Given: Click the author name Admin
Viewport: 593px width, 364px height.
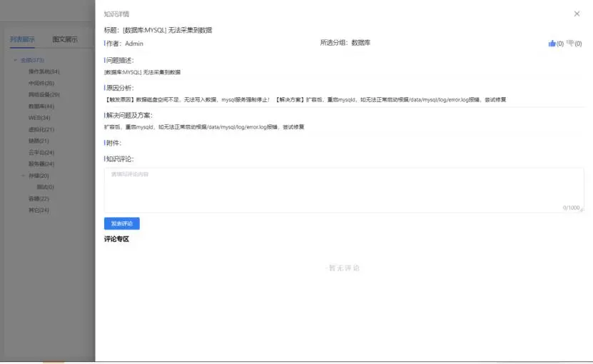Looking at the screenshot, I should [x=134, y=44].
